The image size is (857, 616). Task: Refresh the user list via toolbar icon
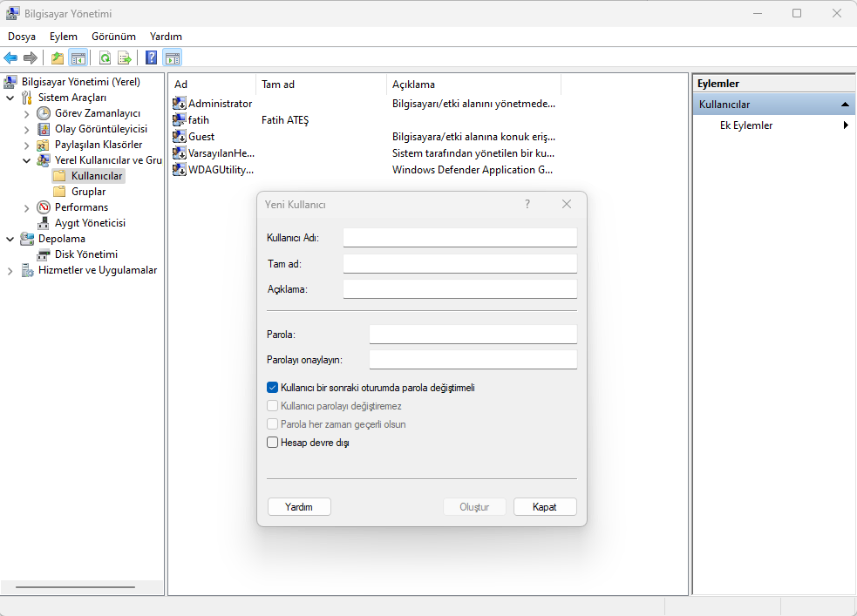(105, 58)
